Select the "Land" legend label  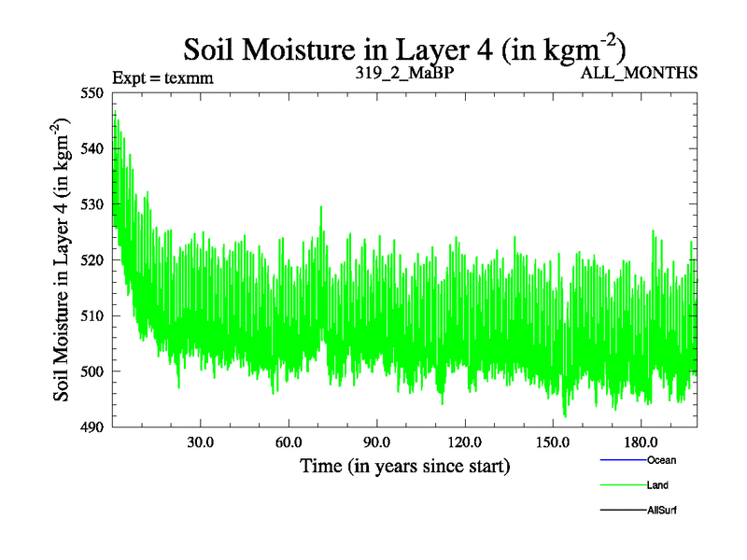[x=657, y=485]
